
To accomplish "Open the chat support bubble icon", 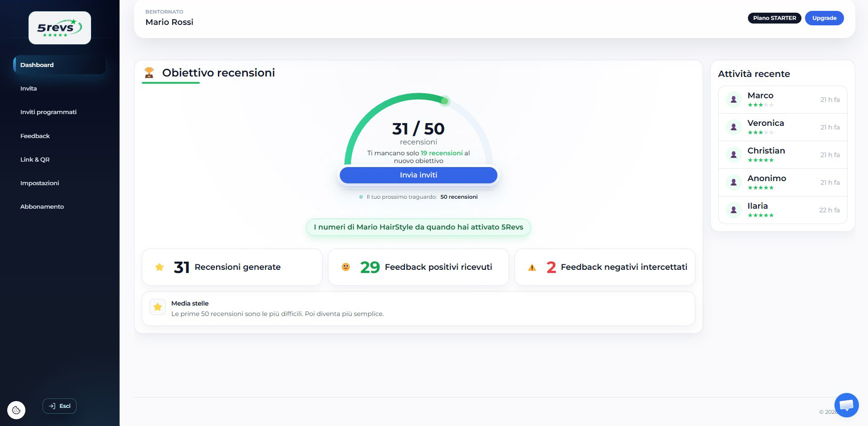I will pyautogui.click(x=846, y=404).
